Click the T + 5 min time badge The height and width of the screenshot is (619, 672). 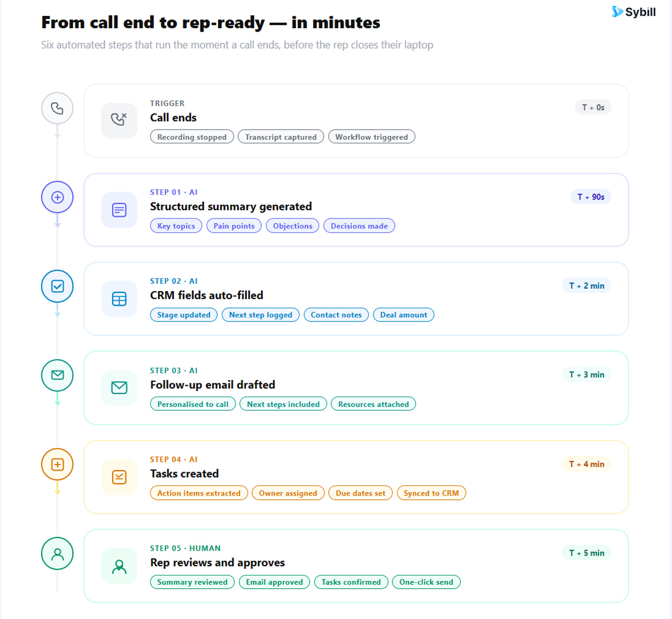(x=587, y=553)
